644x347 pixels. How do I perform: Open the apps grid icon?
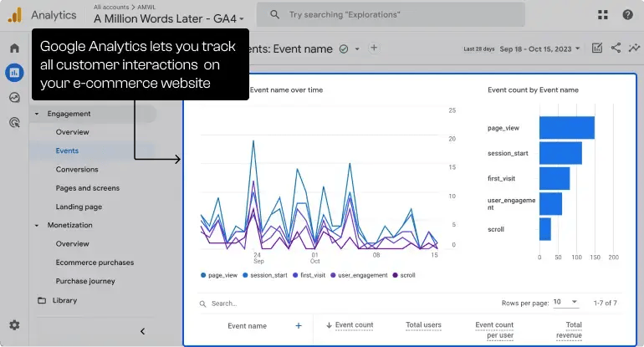coord(603,15)
